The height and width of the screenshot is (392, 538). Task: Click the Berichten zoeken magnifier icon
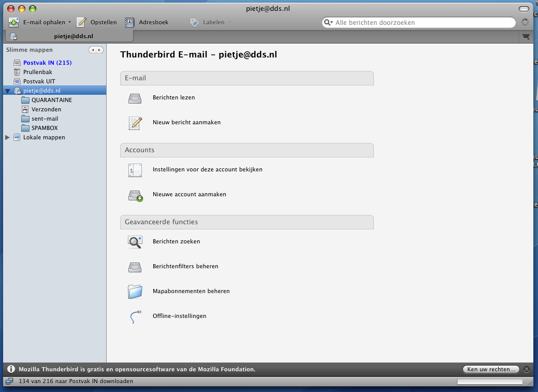click(135, 242)
